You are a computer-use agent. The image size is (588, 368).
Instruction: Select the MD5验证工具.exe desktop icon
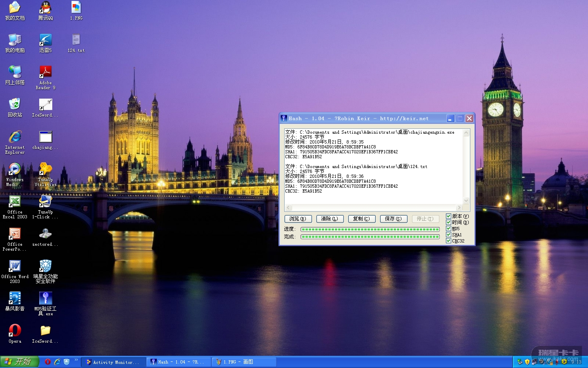click(x=45, y=304)
